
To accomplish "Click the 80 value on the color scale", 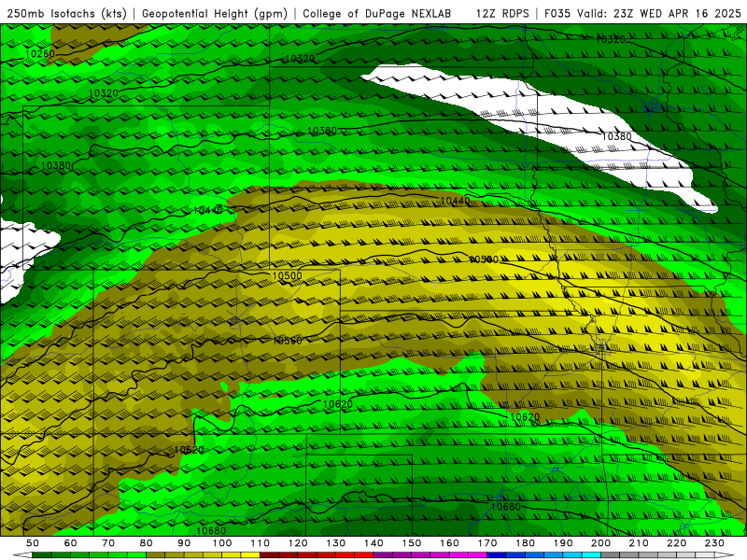I will pyautogui.click(x=147, y=543).
